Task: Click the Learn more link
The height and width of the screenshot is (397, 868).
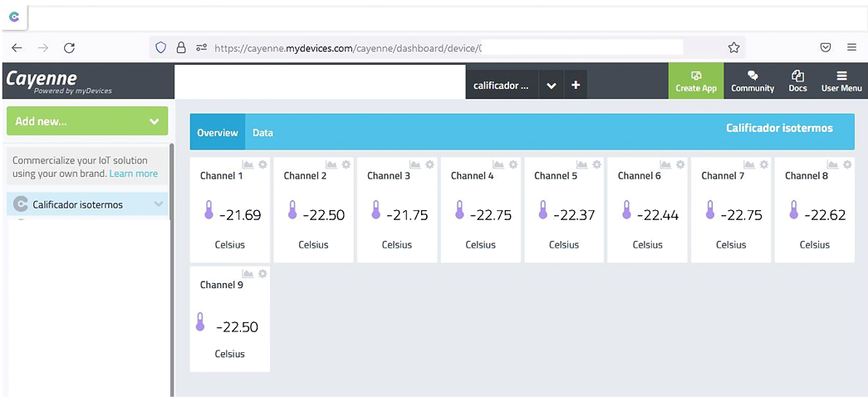Action: pyautogui.click(x=134, y=174)
